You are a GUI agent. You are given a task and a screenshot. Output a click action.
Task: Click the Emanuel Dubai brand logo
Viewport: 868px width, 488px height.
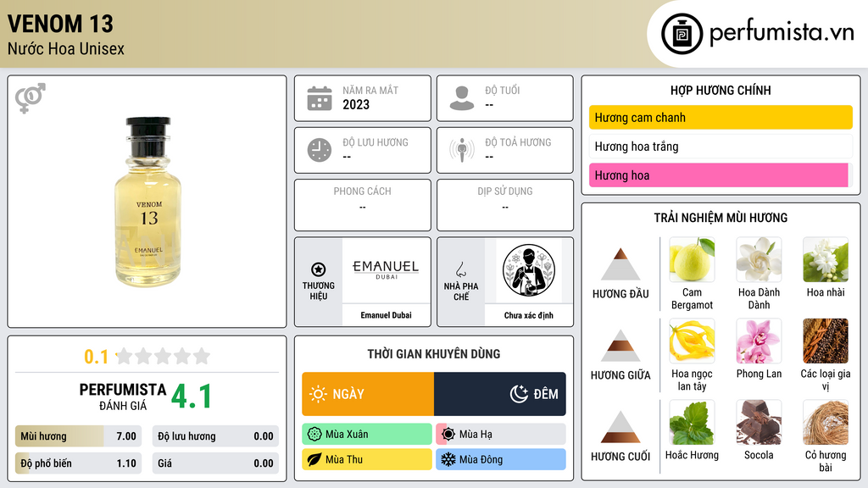click(386, 270)
